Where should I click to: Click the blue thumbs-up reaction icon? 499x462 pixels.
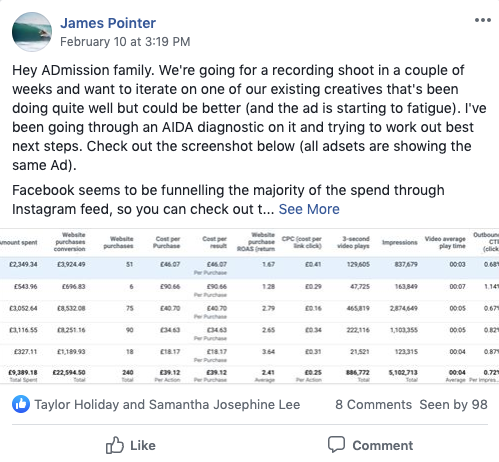(x=21, y=404)
